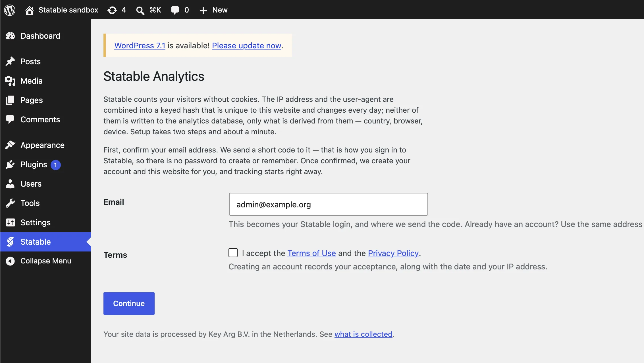Click the Continue button

[x=129, y=304]
